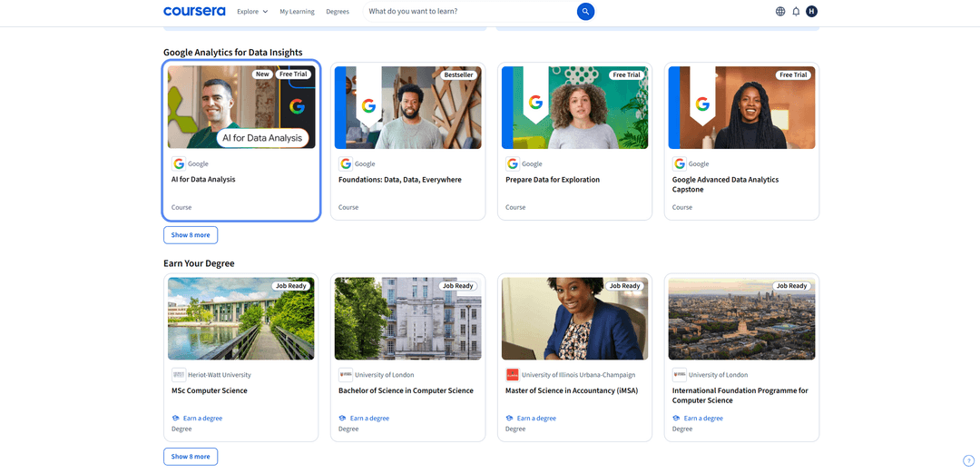The height and width of the screenshot is (474, 980).
Task: Open the Prepare Data for Exploration thumbnail
Action: tap(575, 107)
